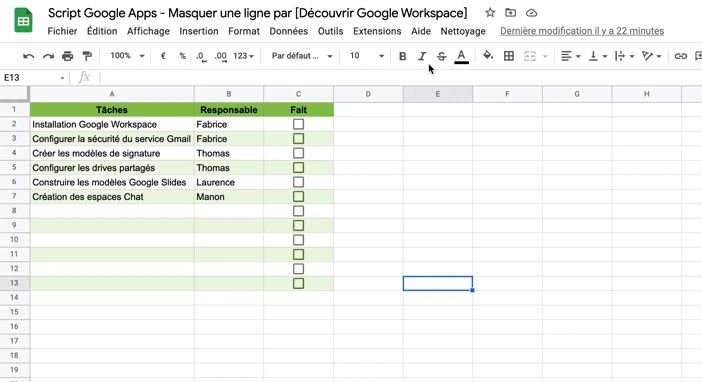Open the Nettoyage menu
702x382 pixels.
[463, 31]
